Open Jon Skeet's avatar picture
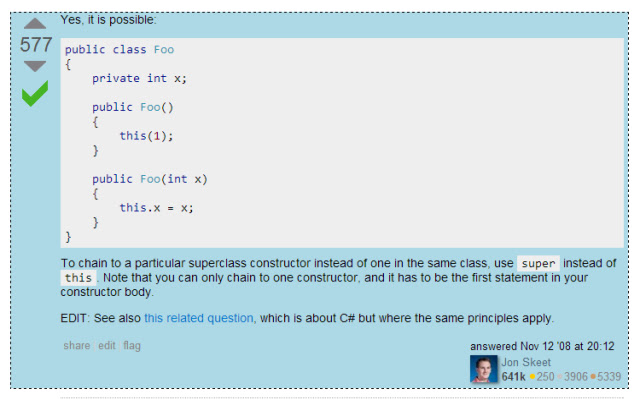Viewport: 640px width, 400px height. click(x=484, y=369)
